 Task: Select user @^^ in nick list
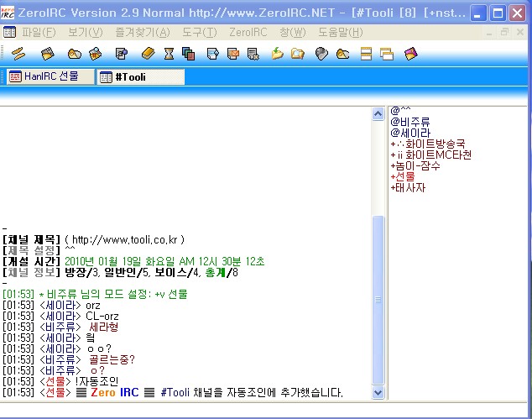[400, 110]
